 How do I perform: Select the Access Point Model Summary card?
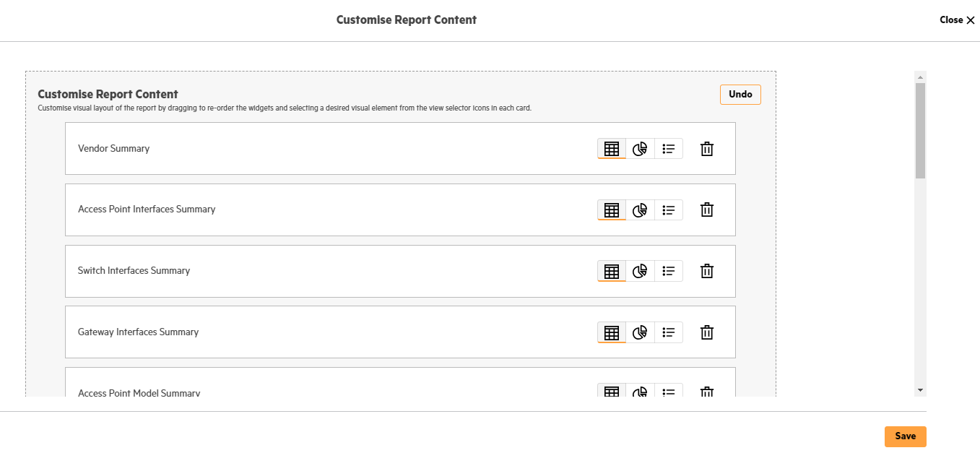pyautogui.click(x=400, y=382)
